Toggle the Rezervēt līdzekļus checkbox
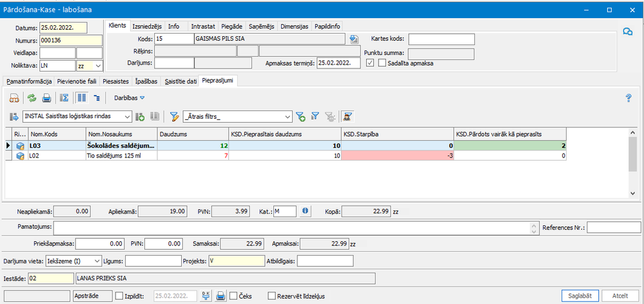Image resolution: width=644 pixels, height=304 pixels. coord(271,296)
